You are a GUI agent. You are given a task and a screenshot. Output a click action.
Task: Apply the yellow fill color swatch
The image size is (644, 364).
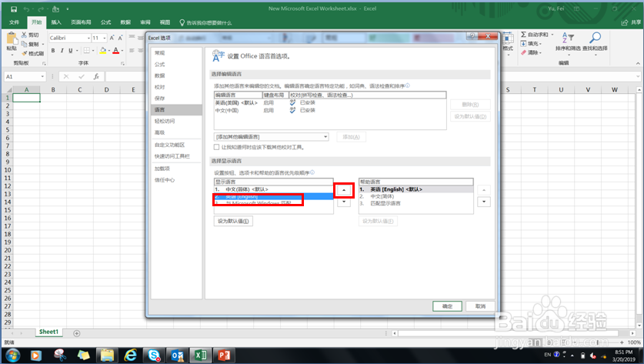[x=102, y=51]
